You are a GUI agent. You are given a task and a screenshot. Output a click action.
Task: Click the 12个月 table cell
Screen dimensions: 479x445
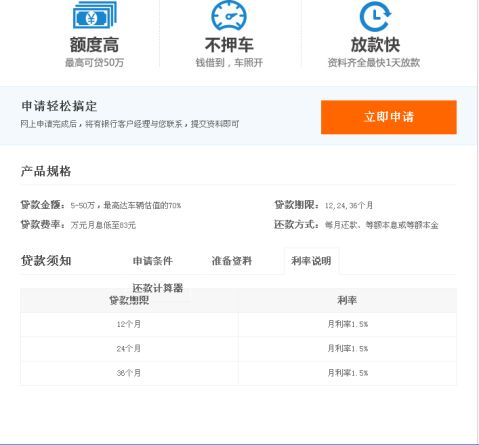click(129, 324)
